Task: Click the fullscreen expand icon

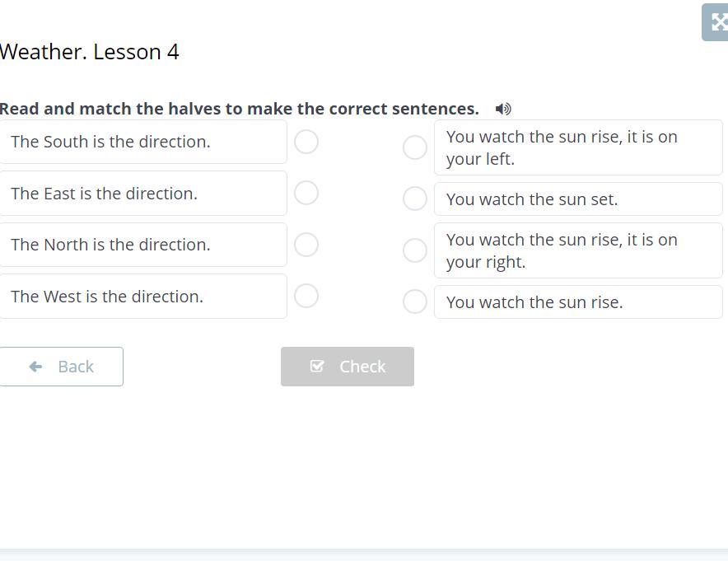Action: click(717, 22)
